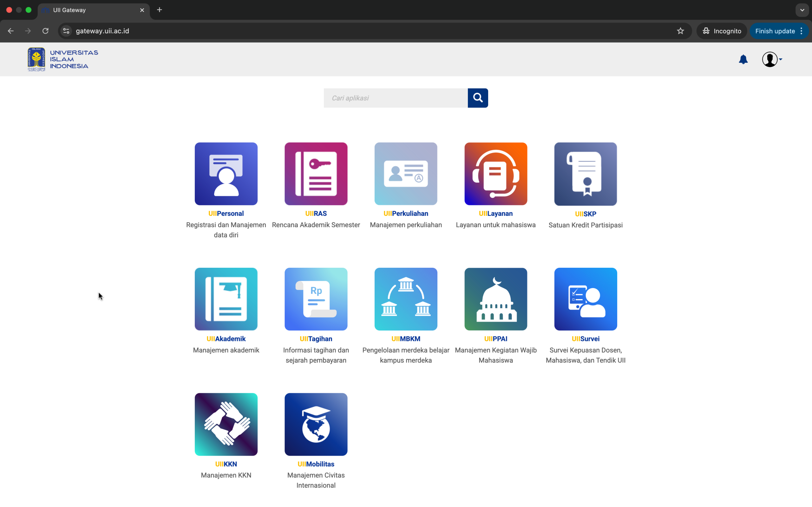Open Chrome's three-dot menu
812x507 pixels.
tap(802, 31)
